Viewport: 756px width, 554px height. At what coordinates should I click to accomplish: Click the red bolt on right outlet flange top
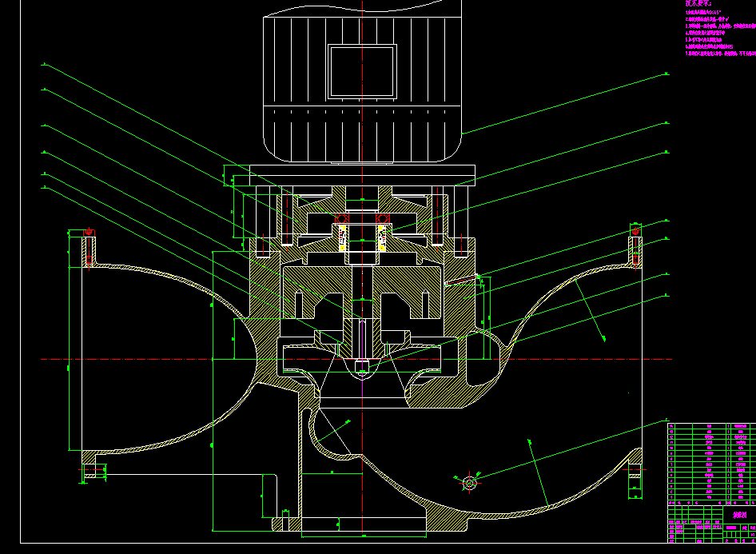point(635,247)
